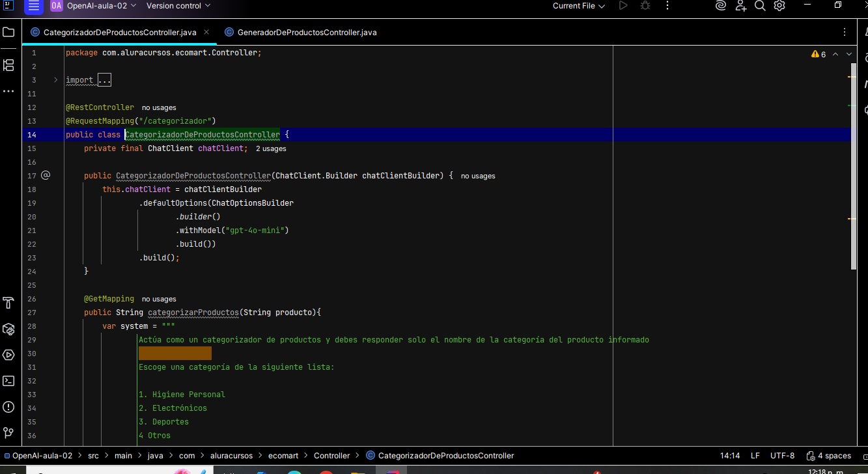Go to next highlighted problem arrow
The height and width of the screenshot is (474, 868).
pos(849,54)
